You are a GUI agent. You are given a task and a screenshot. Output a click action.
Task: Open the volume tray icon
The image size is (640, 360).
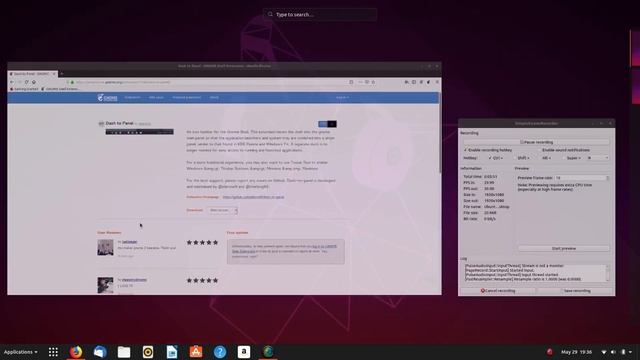[x=613, y=352]
